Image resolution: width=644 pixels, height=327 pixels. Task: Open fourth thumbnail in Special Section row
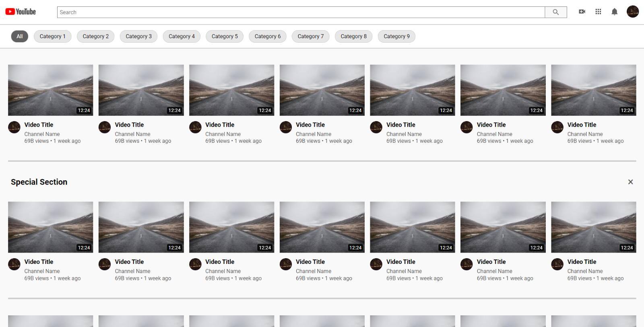point(322,227)
